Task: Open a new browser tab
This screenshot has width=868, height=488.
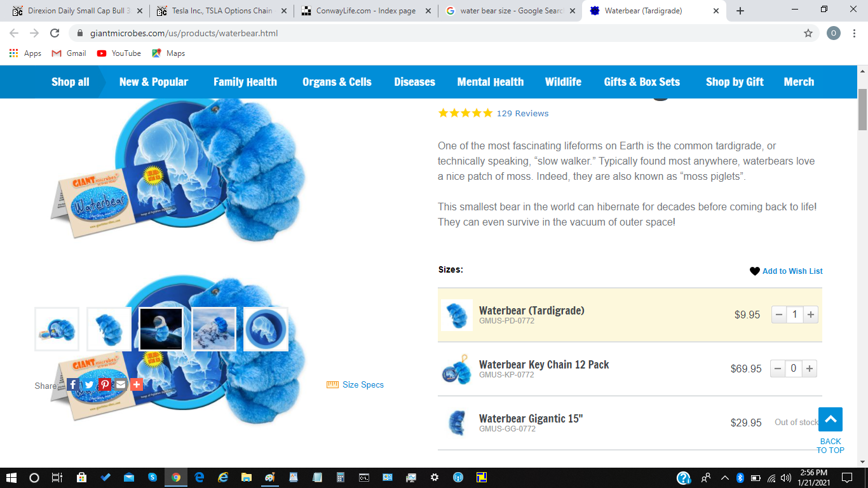Action: (740, 11)
